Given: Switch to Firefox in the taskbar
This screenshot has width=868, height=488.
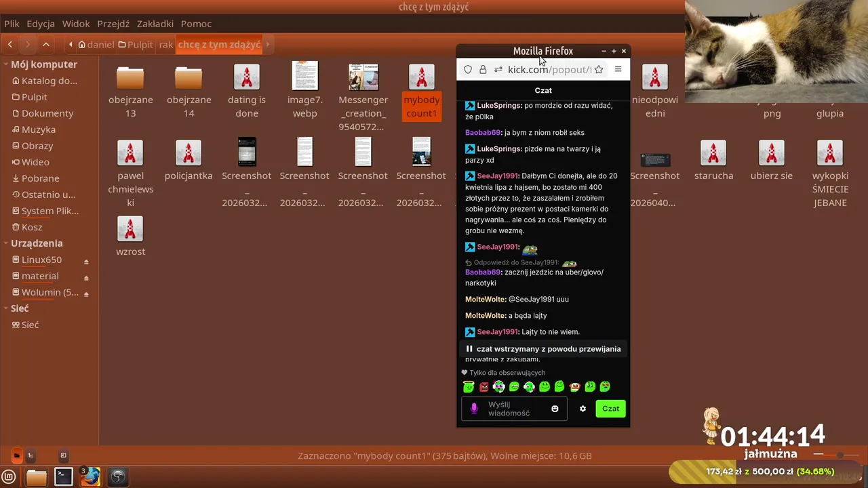Looking at the screenshot, I should coord(90,477).
